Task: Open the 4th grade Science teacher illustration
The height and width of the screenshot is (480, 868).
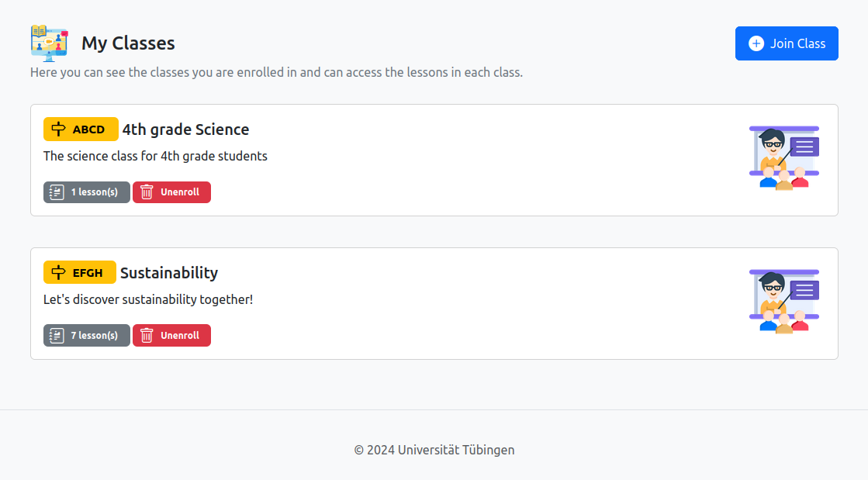Action: (783, 158)
